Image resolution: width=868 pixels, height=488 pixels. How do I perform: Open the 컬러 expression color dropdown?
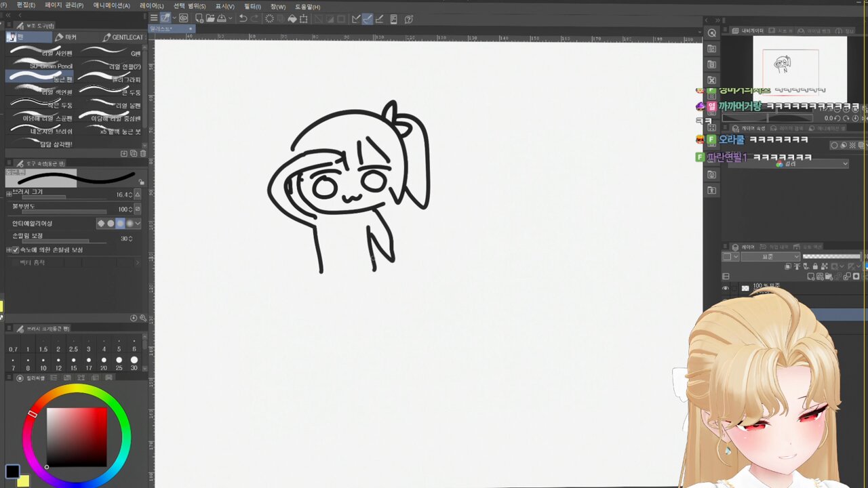point(788,164)
